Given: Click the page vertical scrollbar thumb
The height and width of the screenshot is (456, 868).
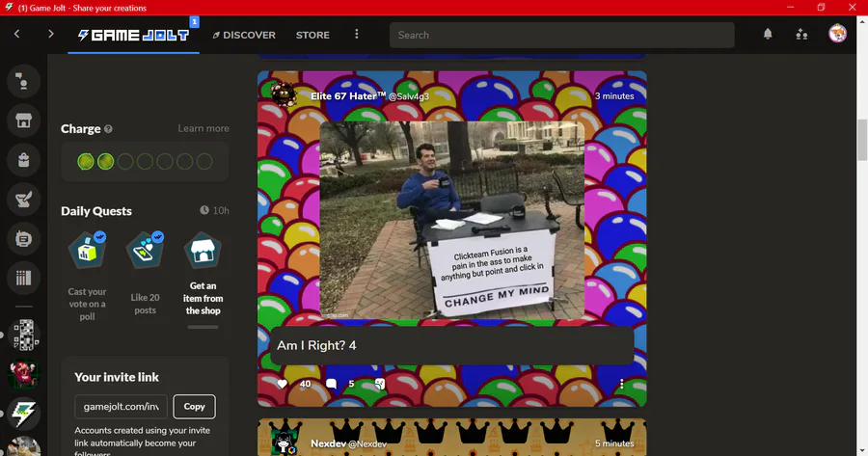Looking at the screenshot, I should coord(862,140).
